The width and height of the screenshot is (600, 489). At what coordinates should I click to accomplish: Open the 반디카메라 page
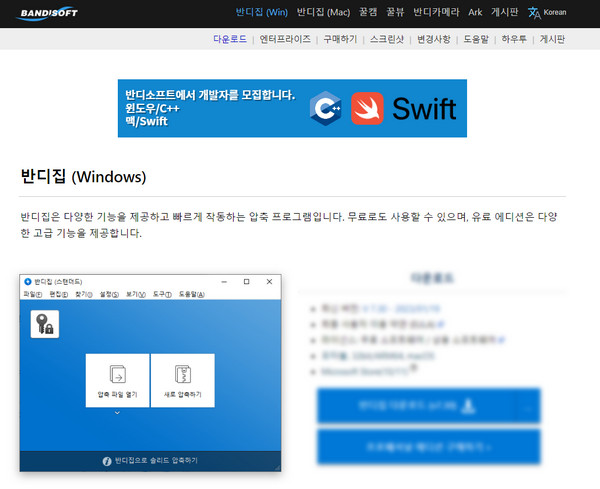click(x=436, y=12)
